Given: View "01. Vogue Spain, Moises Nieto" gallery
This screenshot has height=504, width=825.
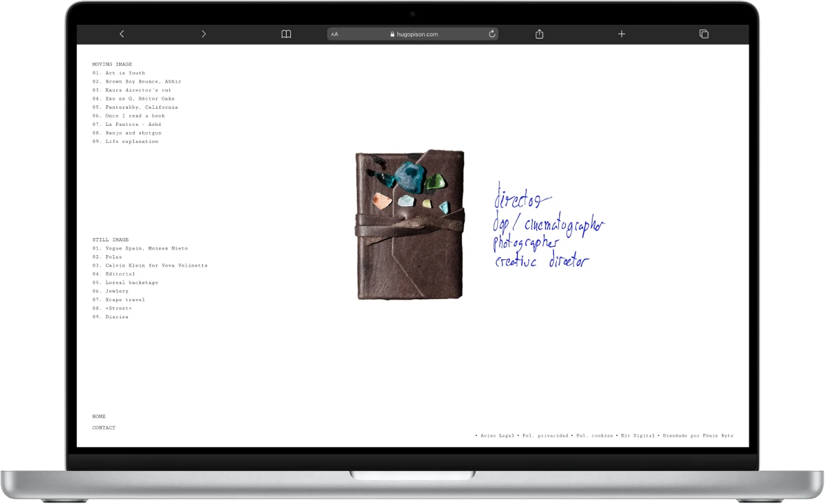Looking at the screenshot, I should coord(140,248).
